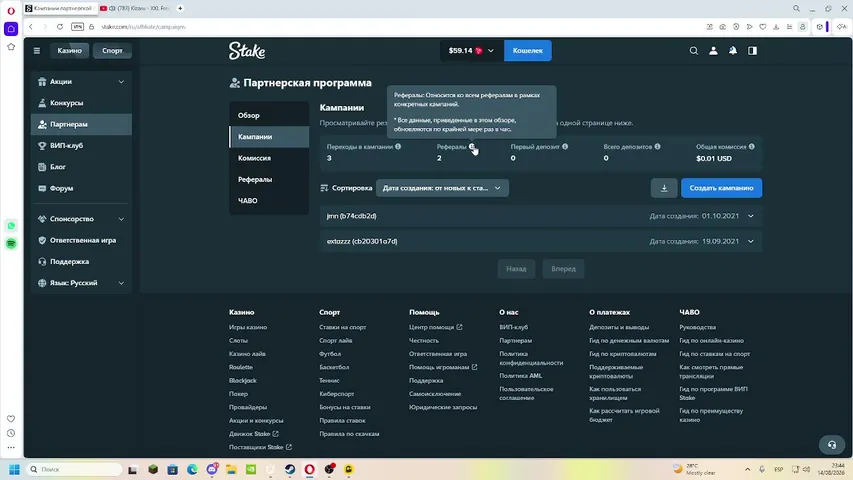The width and height of the screenshot is (853, 480).
Task: Open the Дата создания sort dropdown
Action: 442,188
